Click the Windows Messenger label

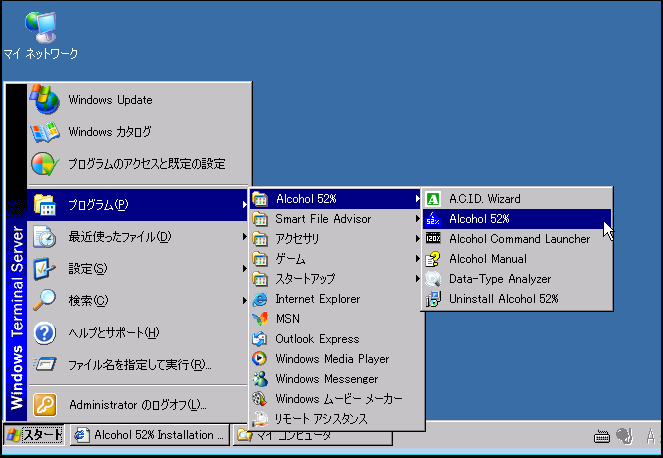[x=326, y=379]
